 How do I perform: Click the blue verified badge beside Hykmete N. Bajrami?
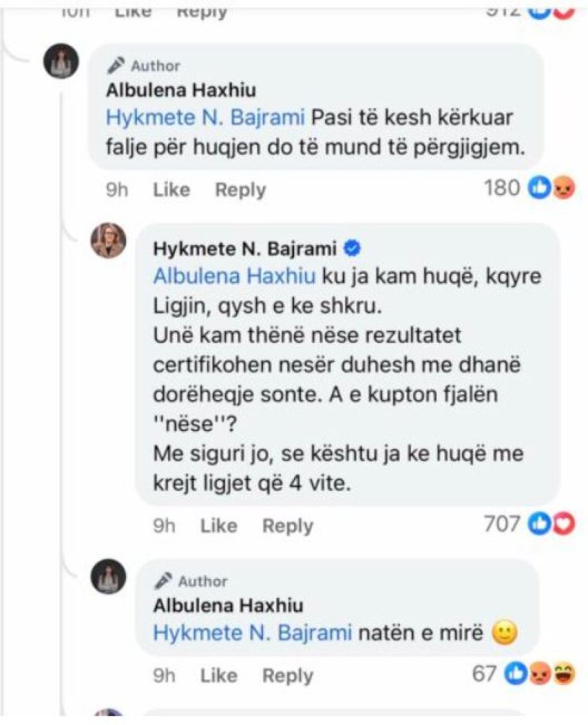point(352,248)
